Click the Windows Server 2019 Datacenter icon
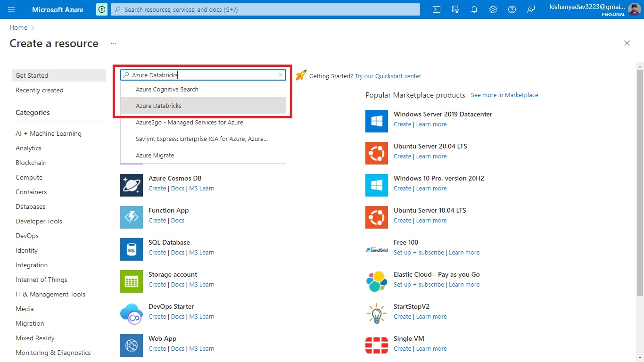 377,121
